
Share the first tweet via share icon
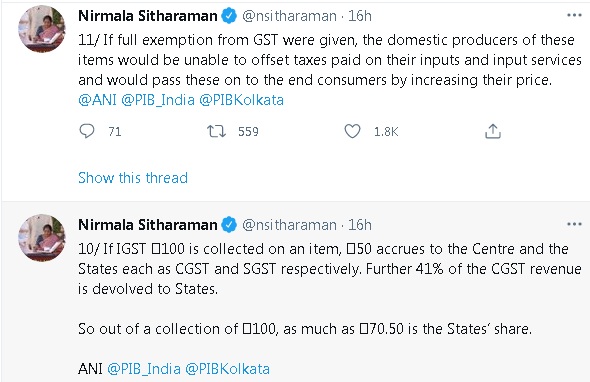coord(493,131)
